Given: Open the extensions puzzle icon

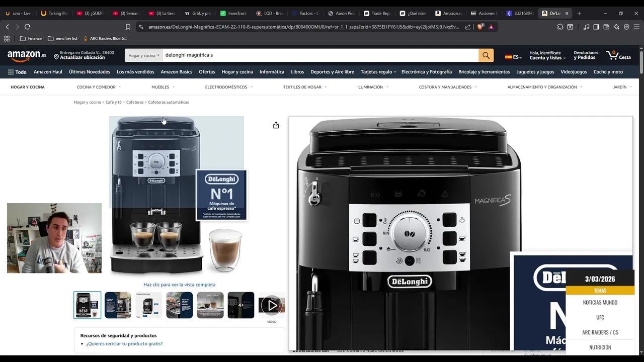Looking at the screenshot, I should click(560, 27).
